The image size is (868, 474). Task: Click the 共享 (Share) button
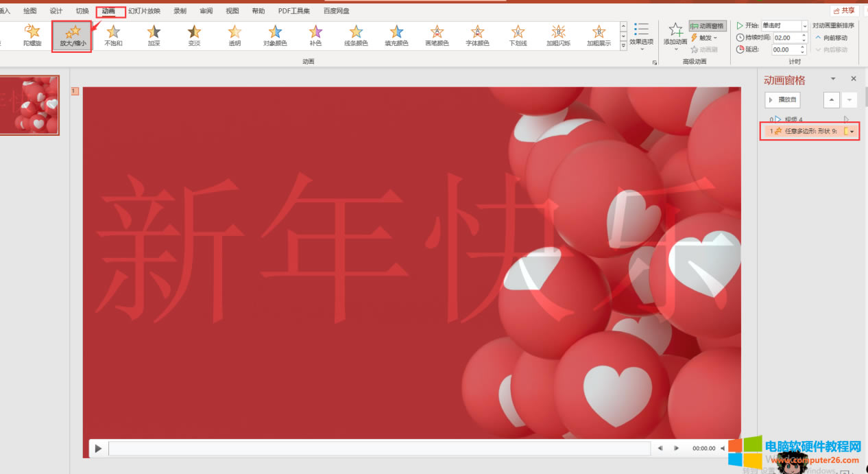coord(845,10)
